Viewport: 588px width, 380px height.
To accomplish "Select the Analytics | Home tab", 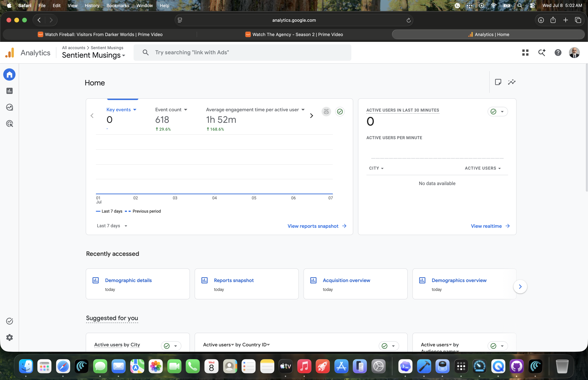I will tap(488, 35).
